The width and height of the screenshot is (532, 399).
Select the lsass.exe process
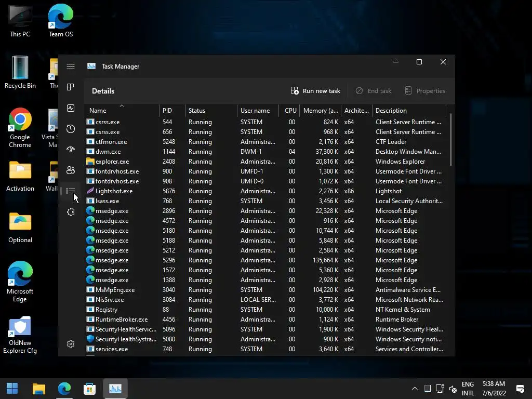click(267, 201)
